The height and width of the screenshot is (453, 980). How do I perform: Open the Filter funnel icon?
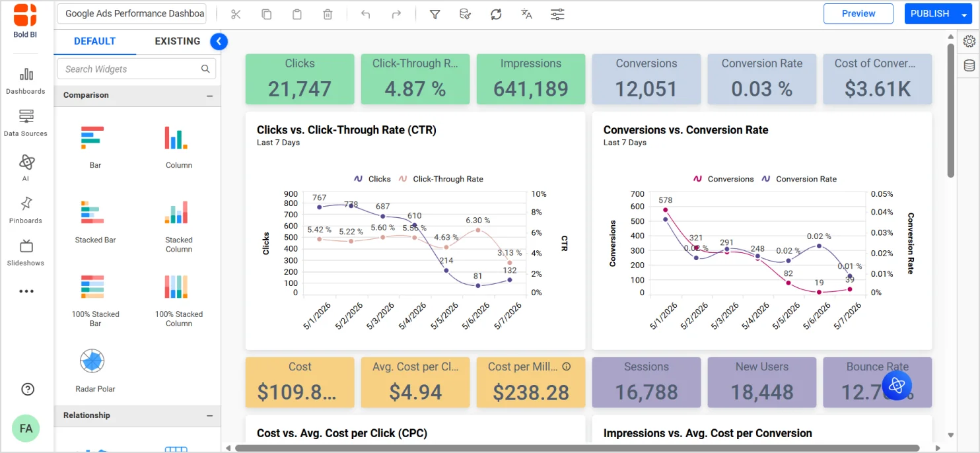tap(435, 14)
